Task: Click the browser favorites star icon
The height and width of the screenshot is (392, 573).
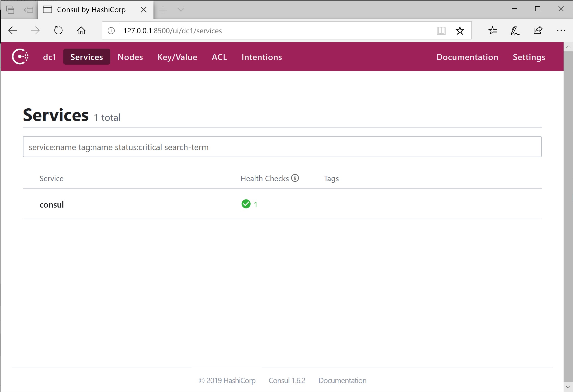Action: pyautogui.click(x=460, y=31)
